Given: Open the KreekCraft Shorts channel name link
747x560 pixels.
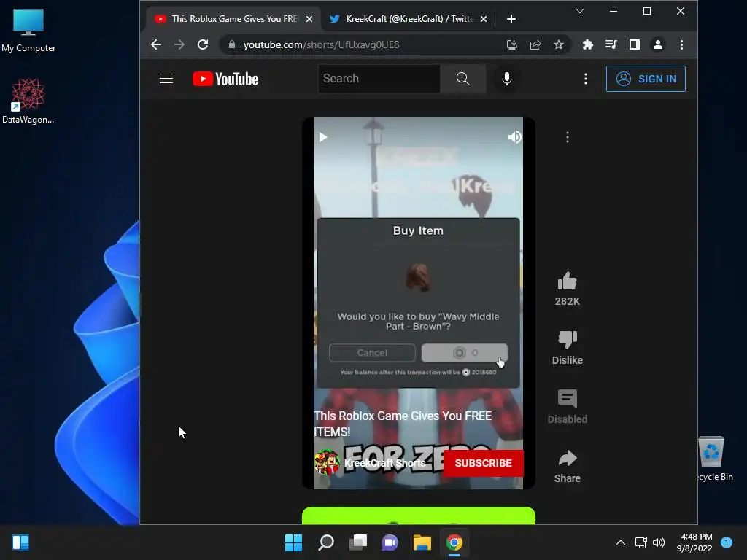Looking at the screenshot, I should (385, 463).
